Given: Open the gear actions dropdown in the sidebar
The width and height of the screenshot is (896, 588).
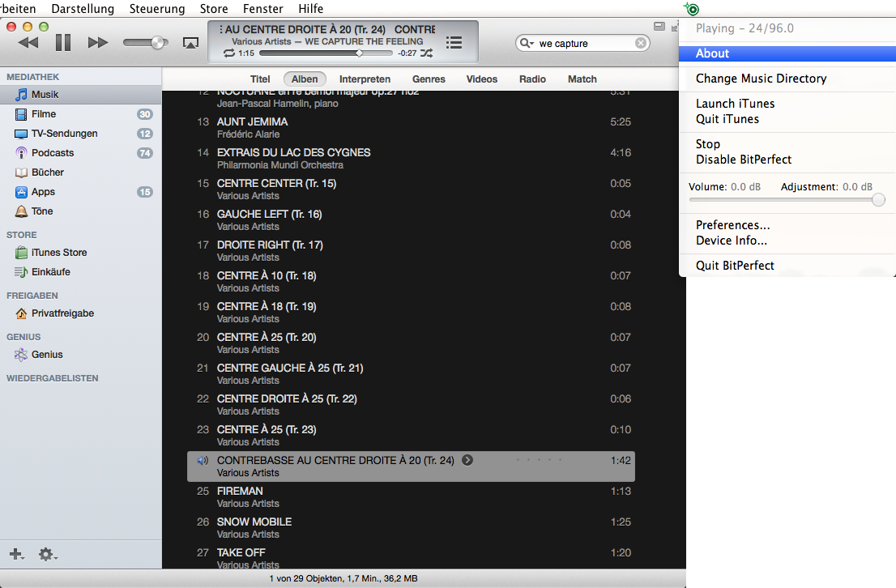Looking at the screenshot, I should 47,555.
